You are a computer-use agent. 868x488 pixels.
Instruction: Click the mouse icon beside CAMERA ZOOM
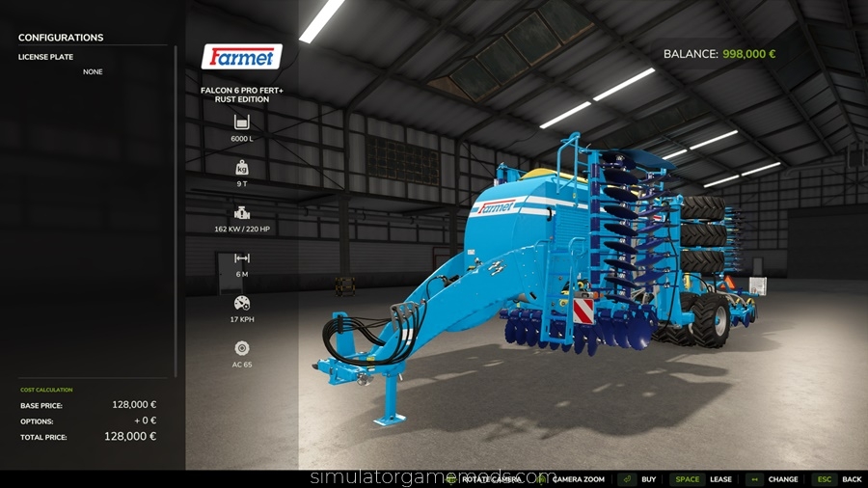tap(541, 479)
